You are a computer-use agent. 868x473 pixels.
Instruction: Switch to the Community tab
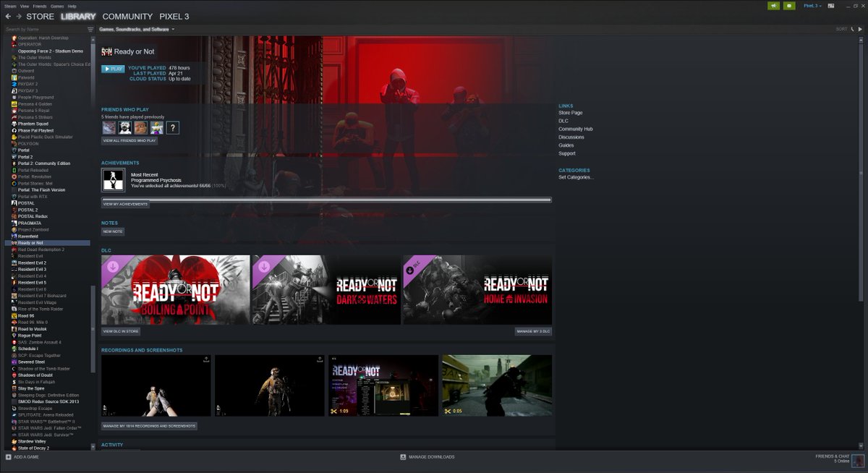[127, 16]
